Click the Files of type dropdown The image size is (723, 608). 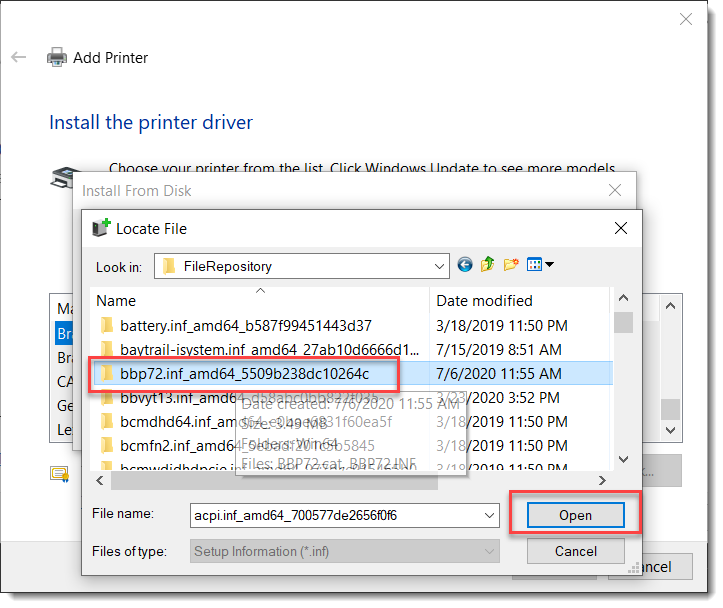point(345,551)
